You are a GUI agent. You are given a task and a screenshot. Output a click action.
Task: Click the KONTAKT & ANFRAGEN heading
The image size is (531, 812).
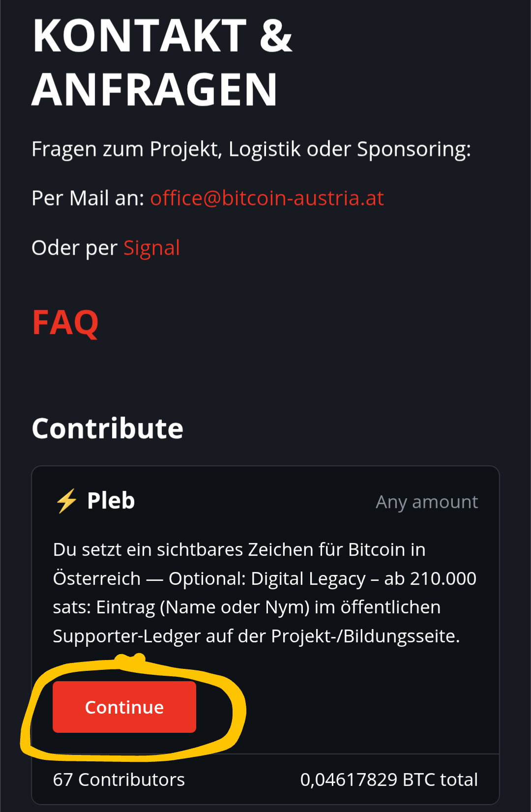(x=162, y=62)
